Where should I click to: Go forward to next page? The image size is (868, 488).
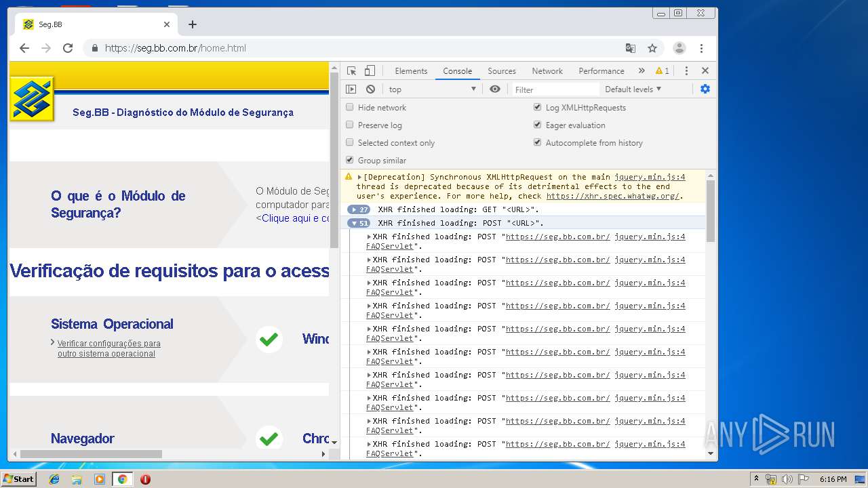pyautogui.click(x=46, y=48)
